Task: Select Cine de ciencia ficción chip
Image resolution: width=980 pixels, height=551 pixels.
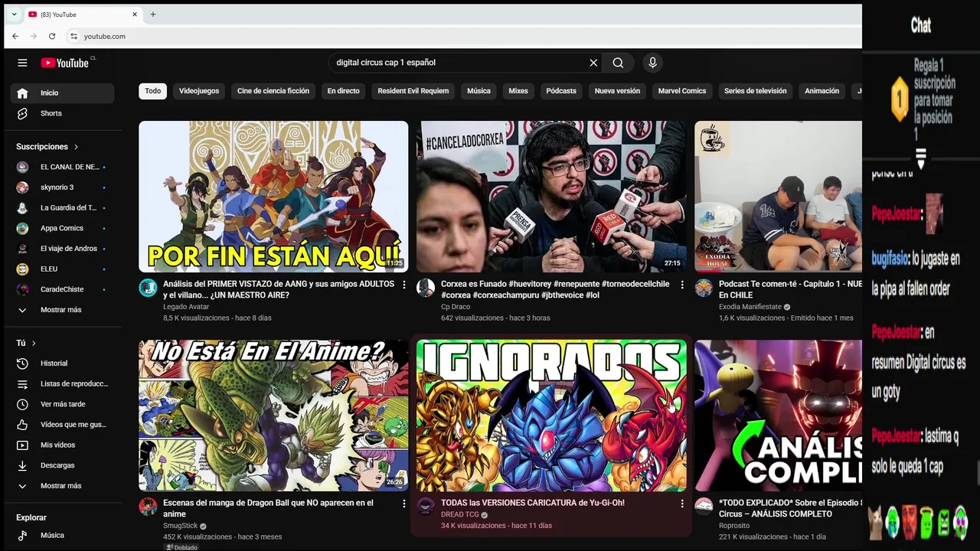Action: pyautogui.click(x=273, y=91)
